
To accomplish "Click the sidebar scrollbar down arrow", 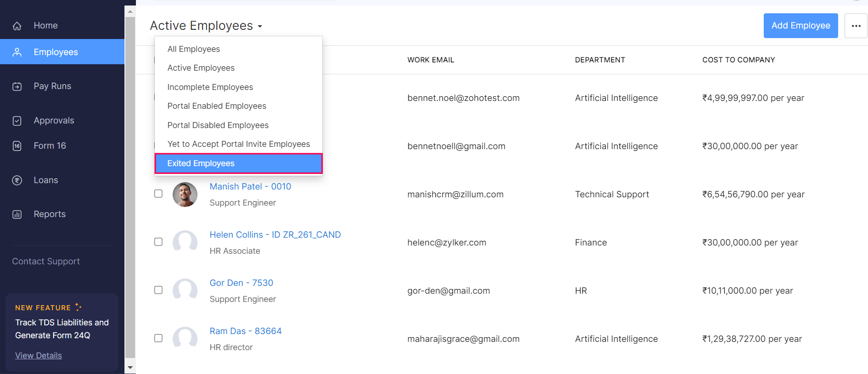I will (x=130, y=368).
